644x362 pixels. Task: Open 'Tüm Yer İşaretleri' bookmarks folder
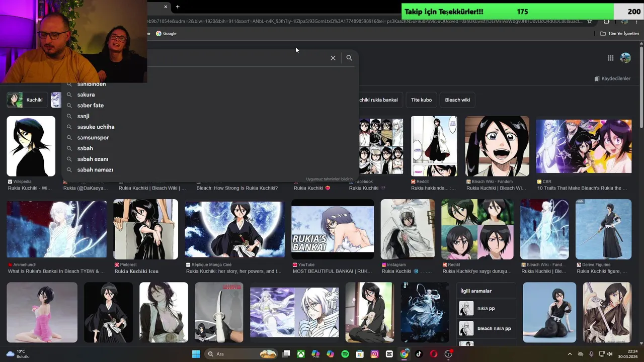[x=619, y=33]
